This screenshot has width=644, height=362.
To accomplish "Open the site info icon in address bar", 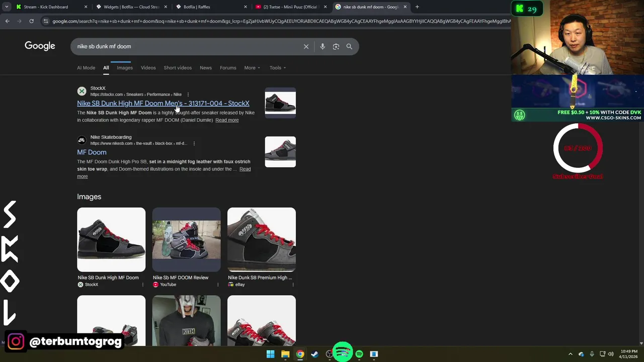I will (x=46, y=21).
